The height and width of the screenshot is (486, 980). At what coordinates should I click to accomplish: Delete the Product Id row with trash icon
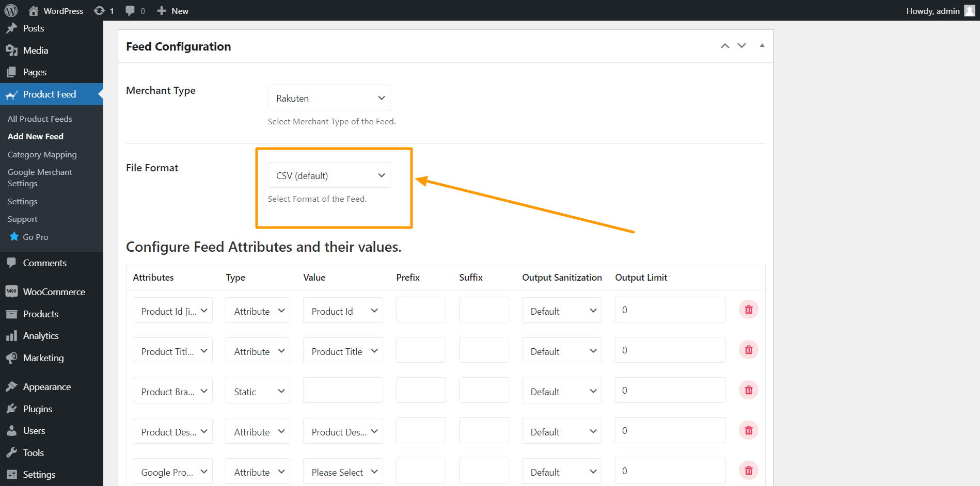point(749,310)
